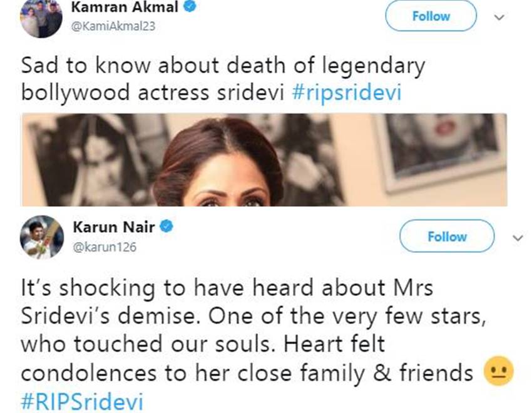Visit the @karun126 handle
Image resolution: width=532 pixels, height=413 pixels.
(x=105, y=247)
